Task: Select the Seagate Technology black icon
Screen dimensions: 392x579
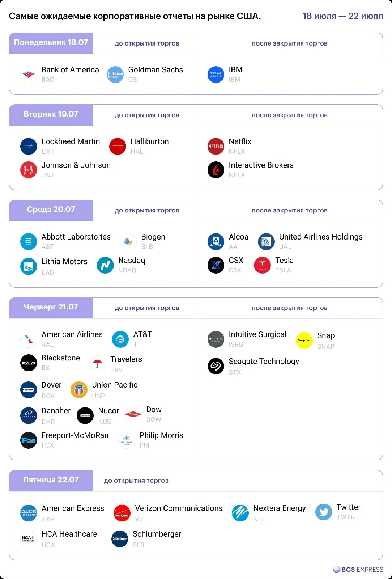Action: (216, 366)
